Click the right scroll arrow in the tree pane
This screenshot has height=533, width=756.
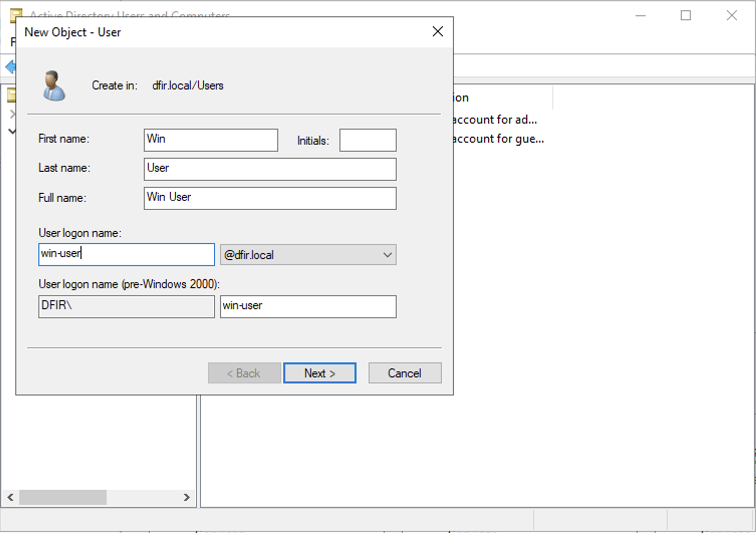187,497
